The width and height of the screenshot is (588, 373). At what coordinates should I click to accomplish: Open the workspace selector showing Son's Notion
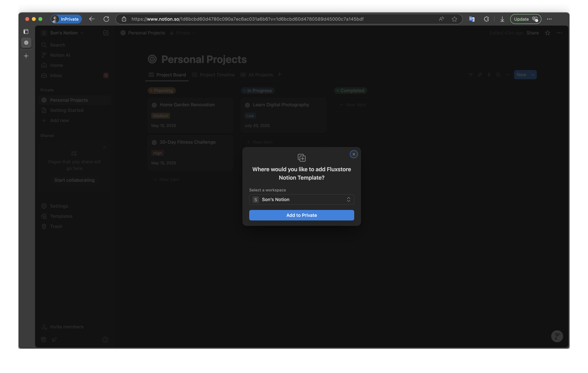coord(302,199)
